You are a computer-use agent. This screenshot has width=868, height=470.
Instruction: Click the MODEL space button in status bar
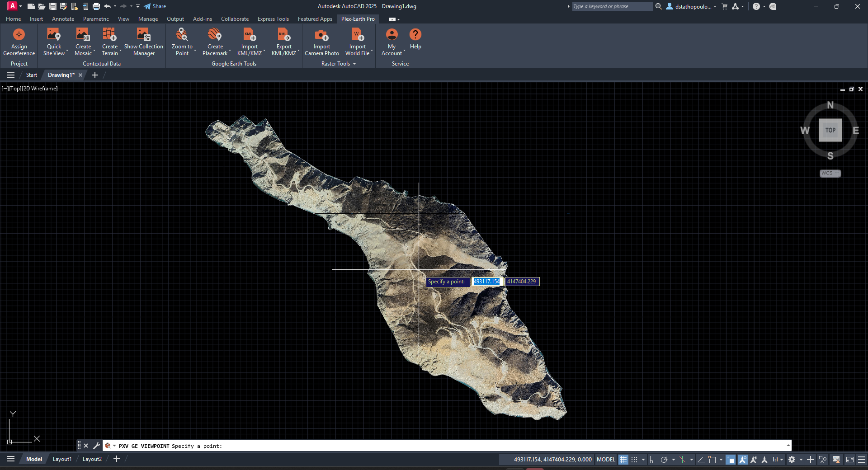point(606,460)
